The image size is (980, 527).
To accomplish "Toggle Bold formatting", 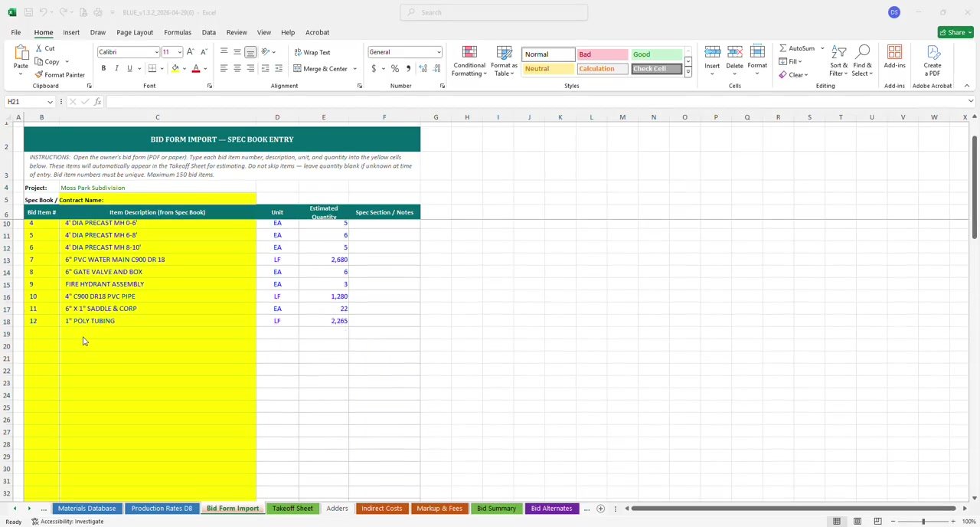I will pyautogui.click(x=103, y=68).
